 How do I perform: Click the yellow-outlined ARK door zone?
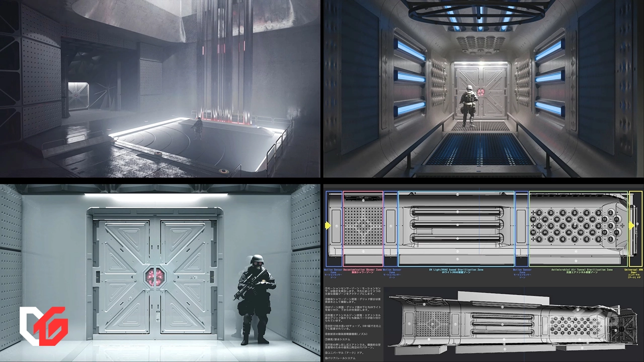[635, 229]
